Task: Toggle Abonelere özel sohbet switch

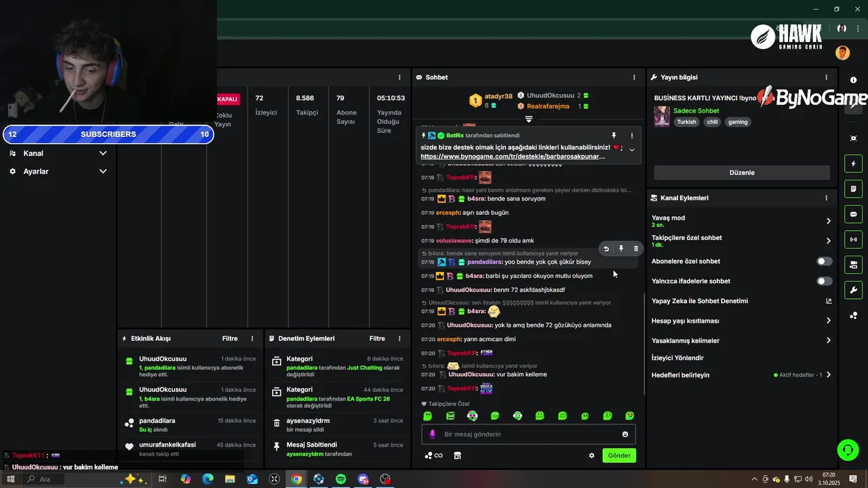Action: tap(824, 261)
